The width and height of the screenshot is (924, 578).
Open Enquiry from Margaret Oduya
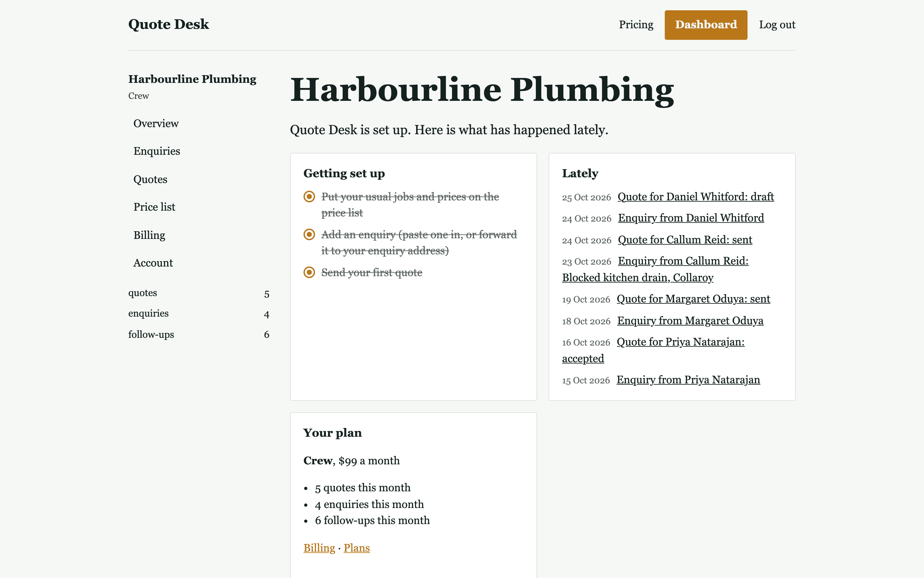pos(690,321)
